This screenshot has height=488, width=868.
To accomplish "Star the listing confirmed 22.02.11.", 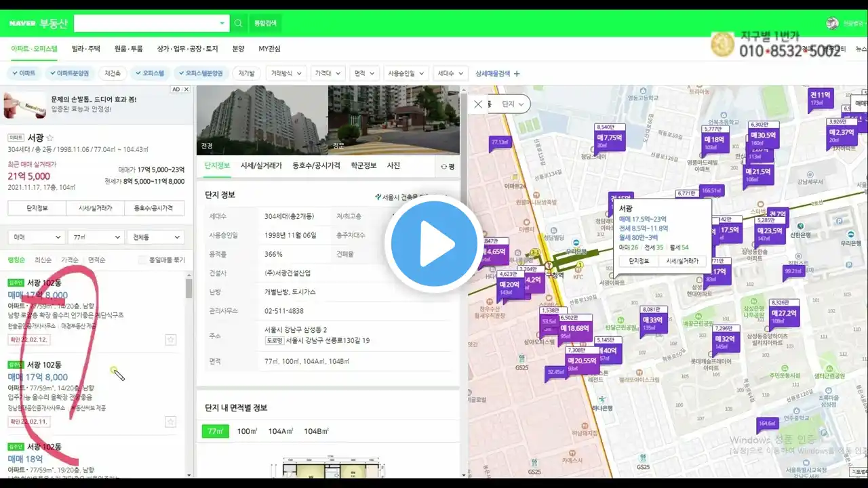I will coord(170,422).
